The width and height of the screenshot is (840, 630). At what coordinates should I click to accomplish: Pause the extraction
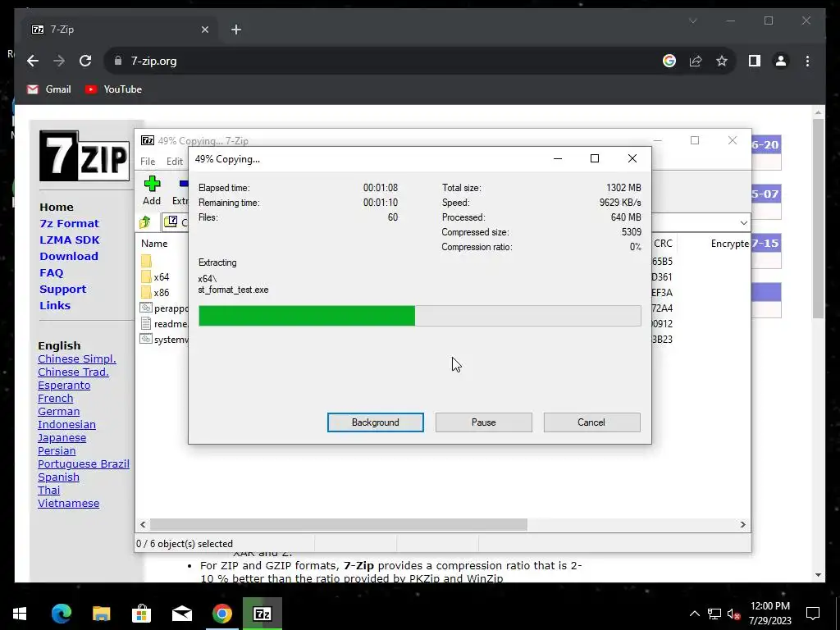coord(484,422)
